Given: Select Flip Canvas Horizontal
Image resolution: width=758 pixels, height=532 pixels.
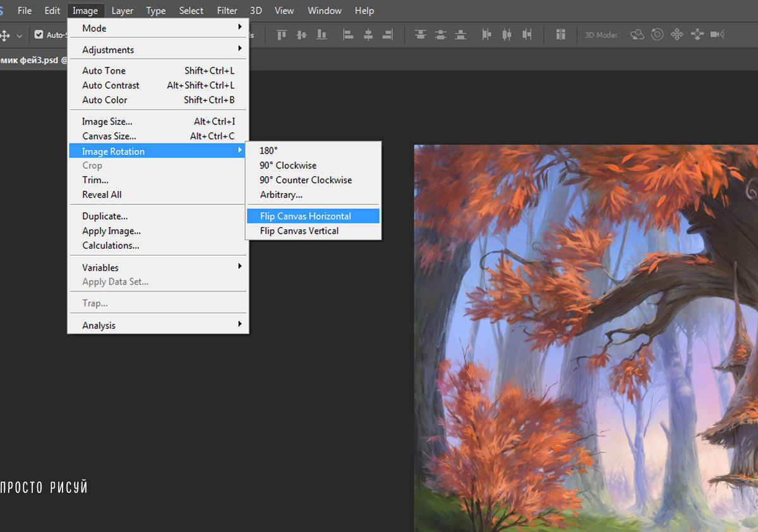Looking at the screenshot, I should (x=313, y=216).
